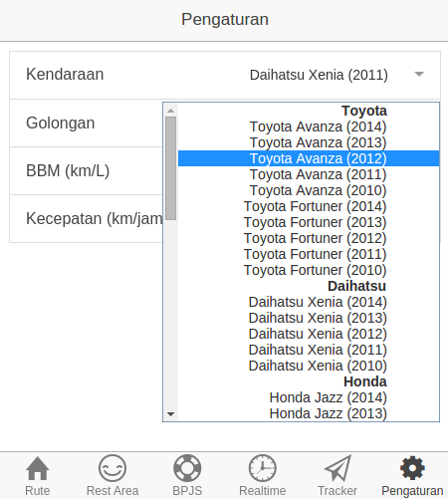Open the Tracker paper plane icon

pyautogui.click(x=337, y=468)
